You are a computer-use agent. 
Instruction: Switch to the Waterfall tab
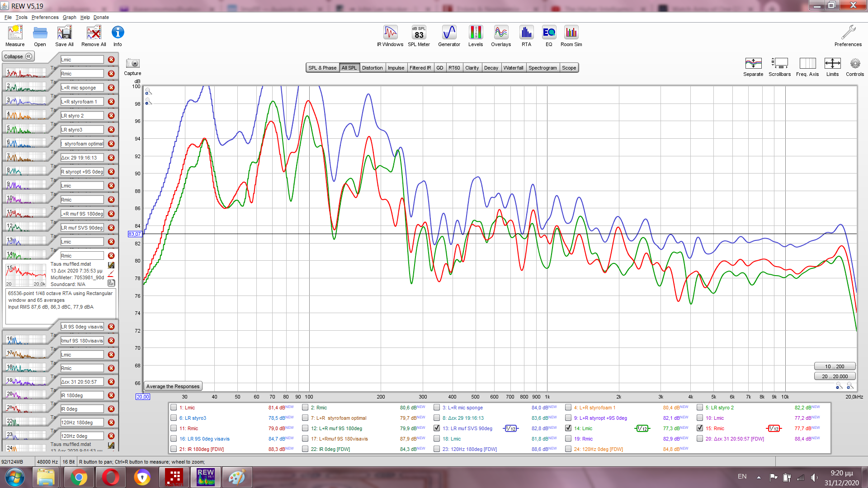[x=513, y=68]
